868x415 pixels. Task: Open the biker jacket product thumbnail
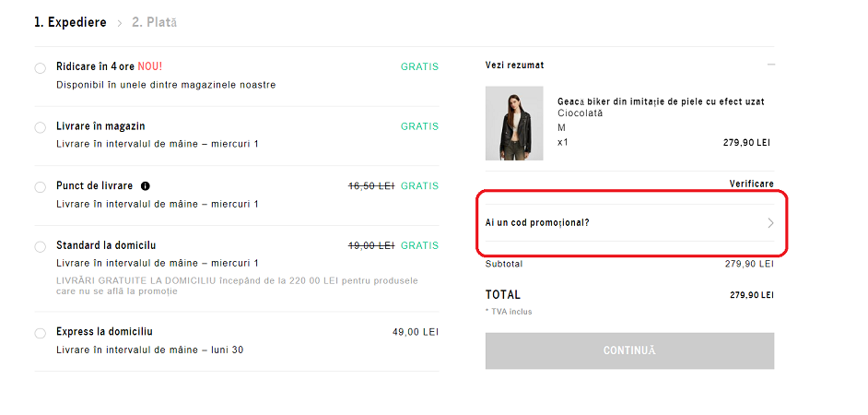(514, 124)
